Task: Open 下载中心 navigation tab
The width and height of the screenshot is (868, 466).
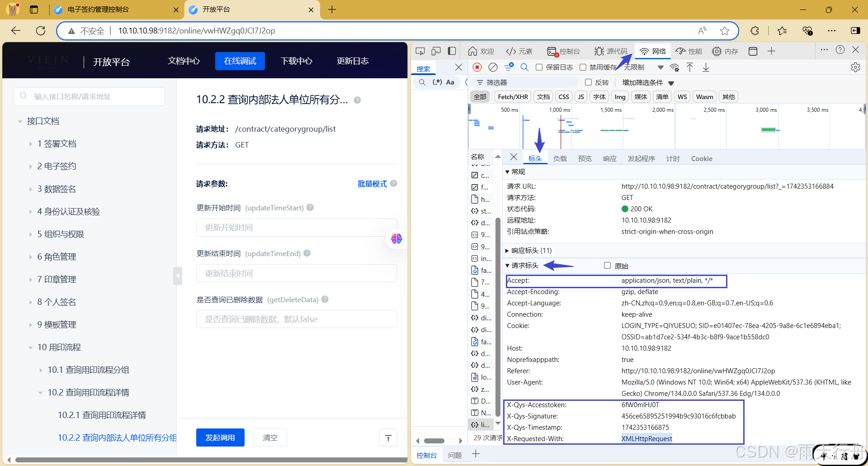Action: pos(296,61)
